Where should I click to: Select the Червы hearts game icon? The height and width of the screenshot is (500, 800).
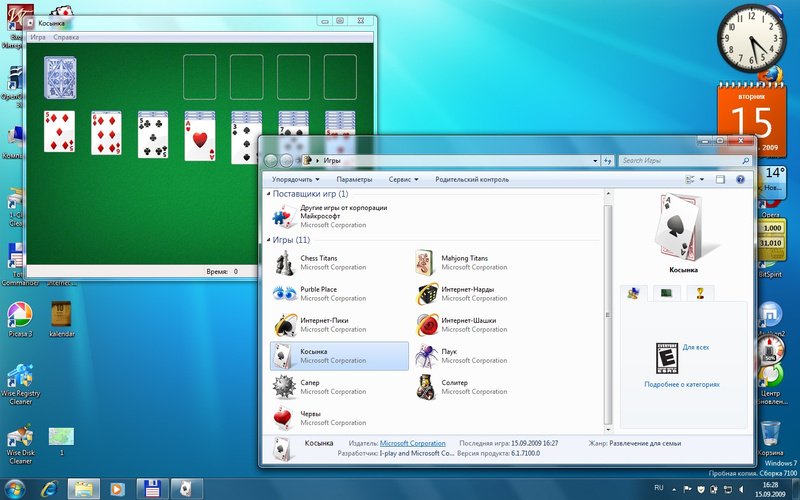[284, 417]
